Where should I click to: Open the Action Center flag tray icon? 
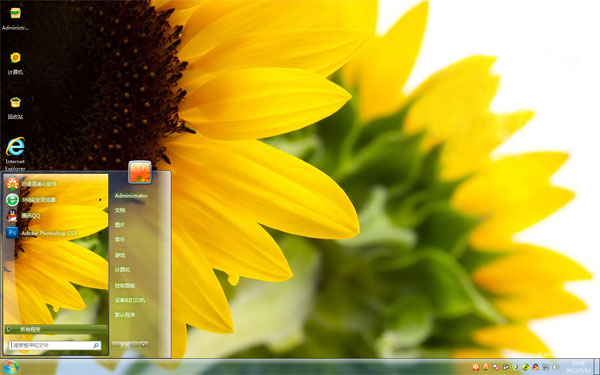(x=496, y=367)
